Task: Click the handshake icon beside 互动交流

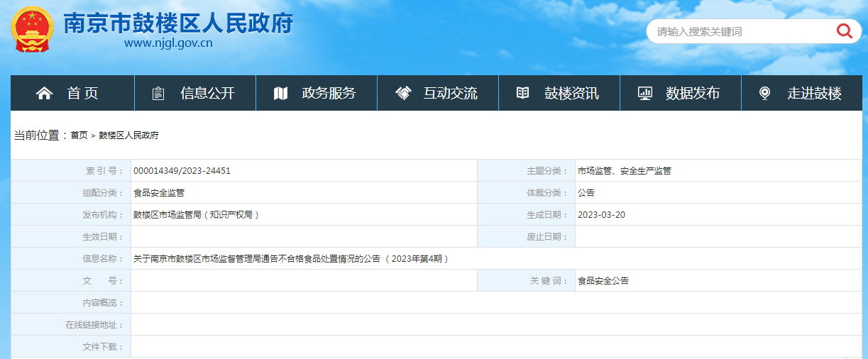Action: tap(403, 94)
